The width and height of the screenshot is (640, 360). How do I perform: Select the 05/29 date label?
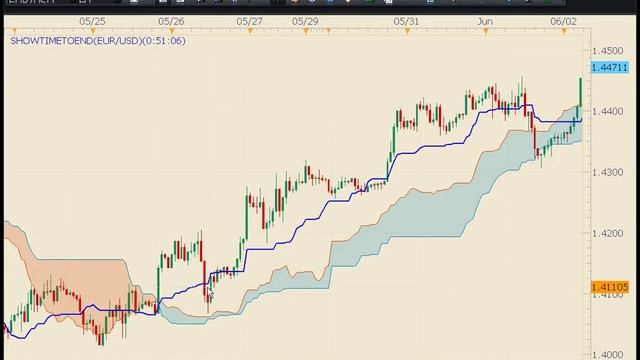[x=305, y=21]
